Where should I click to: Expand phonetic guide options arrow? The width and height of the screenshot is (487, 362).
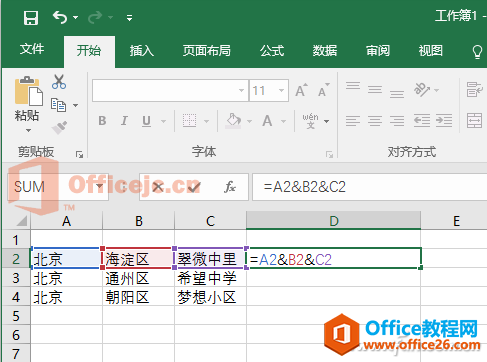click(327, 121)
